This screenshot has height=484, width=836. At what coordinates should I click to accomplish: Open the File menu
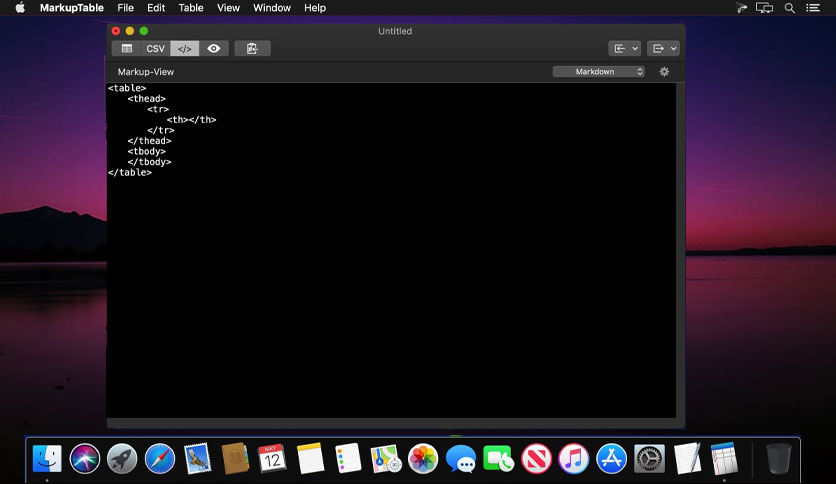tap(125, 8)
